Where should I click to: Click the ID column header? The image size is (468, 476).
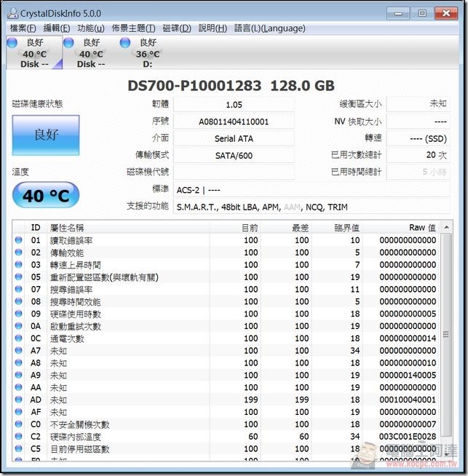click(x=36, y=227)
